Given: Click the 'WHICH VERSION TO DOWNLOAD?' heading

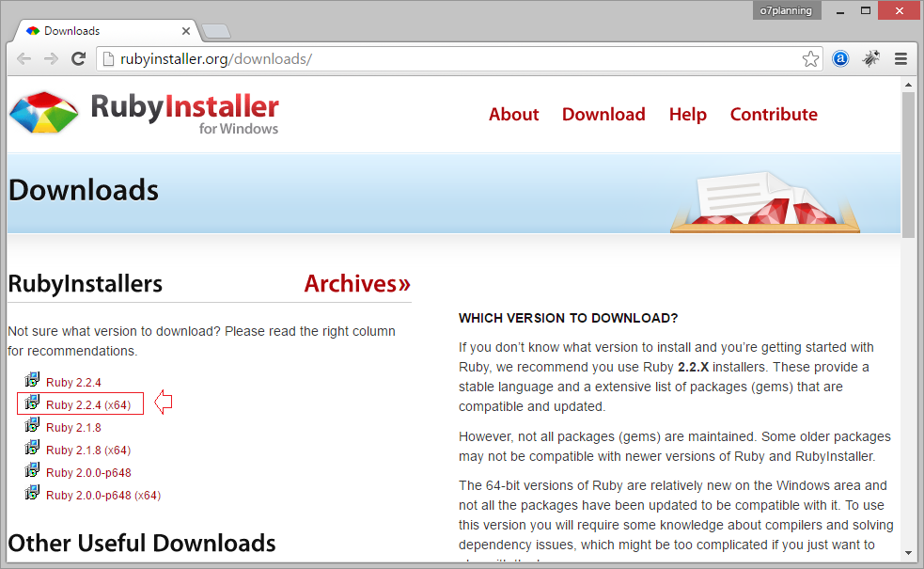Looking at the screenshot, I should [568, 319].
